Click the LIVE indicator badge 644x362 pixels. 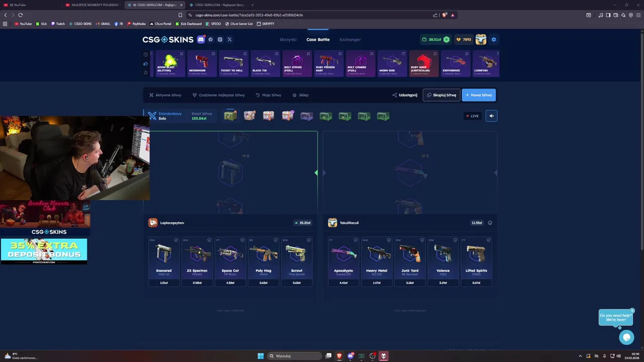(x=472, y=116)
